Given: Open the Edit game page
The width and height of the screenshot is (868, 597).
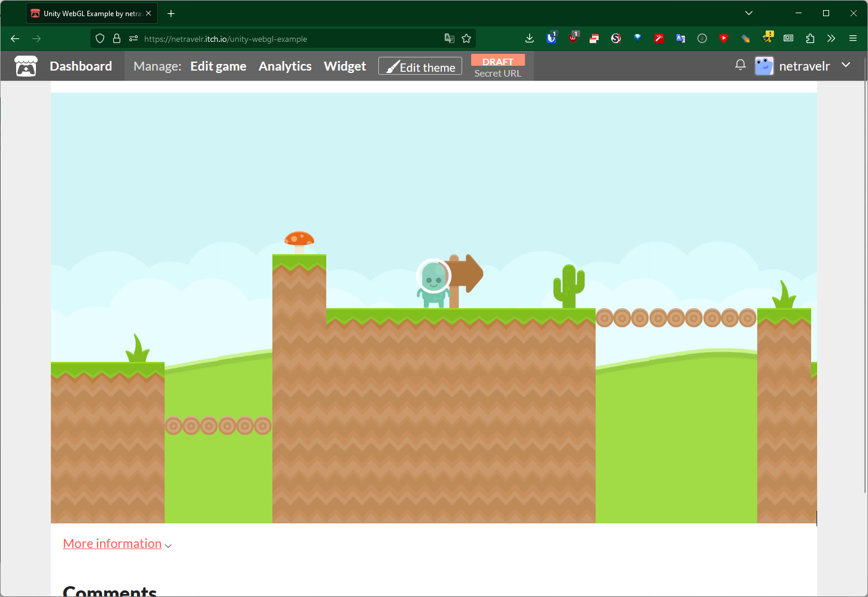Looking at the screenshot, I should pyautogui.click(x=218, y=66).
